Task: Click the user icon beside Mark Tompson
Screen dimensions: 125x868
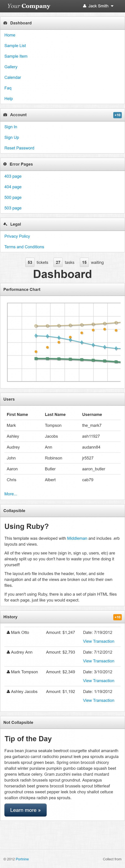Action: coord(8,672)
